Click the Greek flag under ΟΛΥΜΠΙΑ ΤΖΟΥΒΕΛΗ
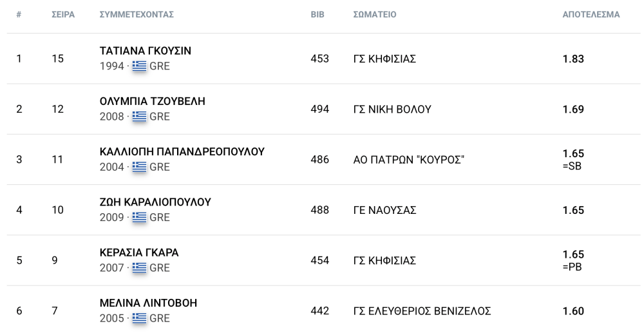 tap(139, 117)
